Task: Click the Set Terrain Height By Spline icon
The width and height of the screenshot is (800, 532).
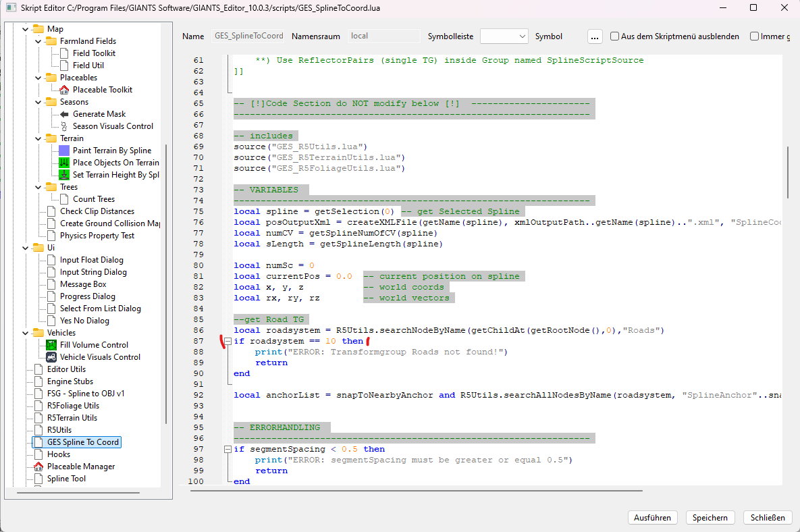Action: (x=64, y=175)
